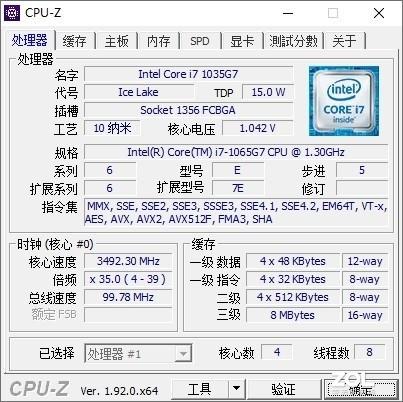Image resolution: width=403 pixels, height=402 pixels.
Task: Click the Intel Core i7 inside logo
Action: click(x=344, y=101)
